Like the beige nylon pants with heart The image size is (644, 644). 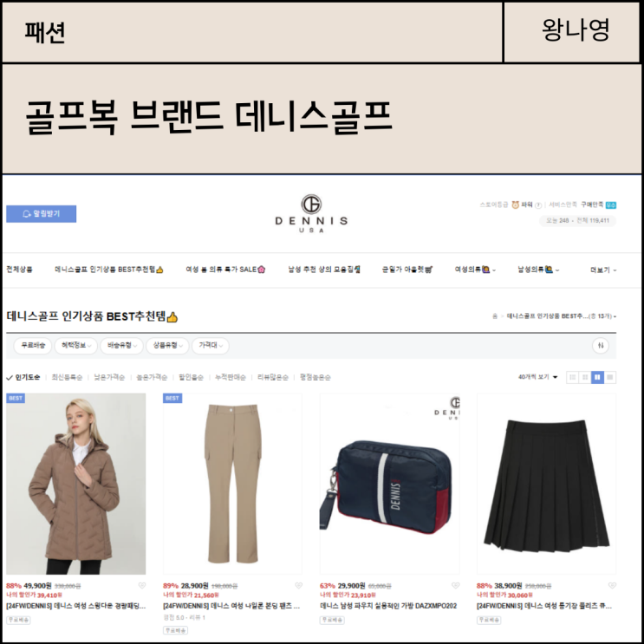click(298, 586)
